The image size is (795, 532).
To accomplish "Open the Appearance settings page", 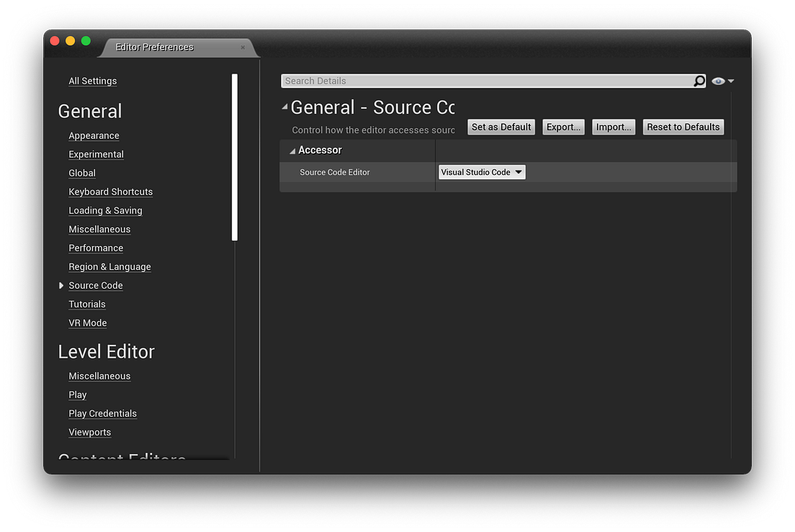I will (94, 135).
